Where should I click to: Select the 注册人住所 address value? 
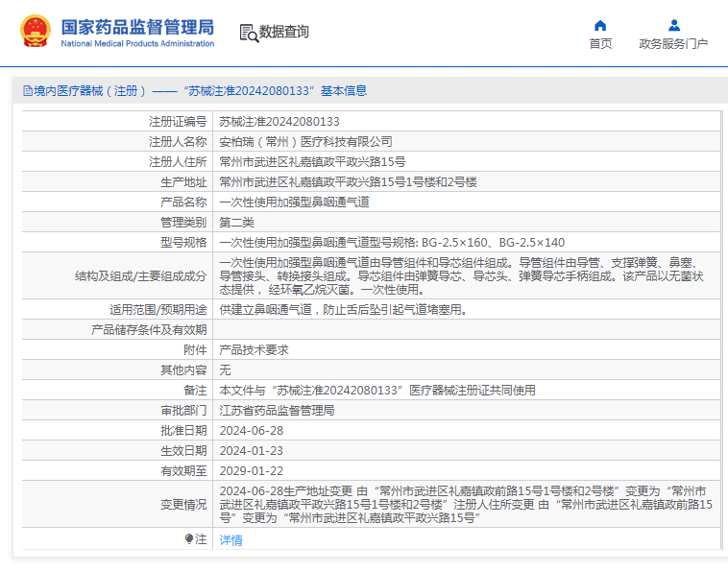pos(312,162)
